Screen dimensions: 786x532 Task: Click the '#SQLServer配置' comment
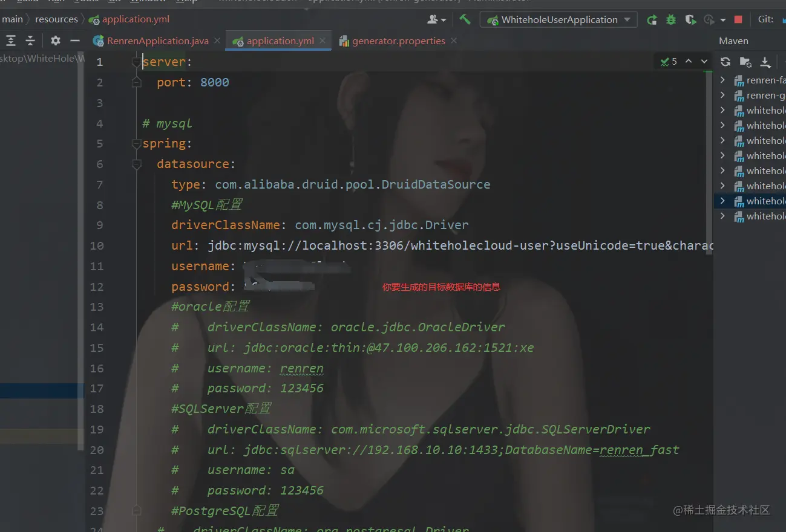point(221,409)
